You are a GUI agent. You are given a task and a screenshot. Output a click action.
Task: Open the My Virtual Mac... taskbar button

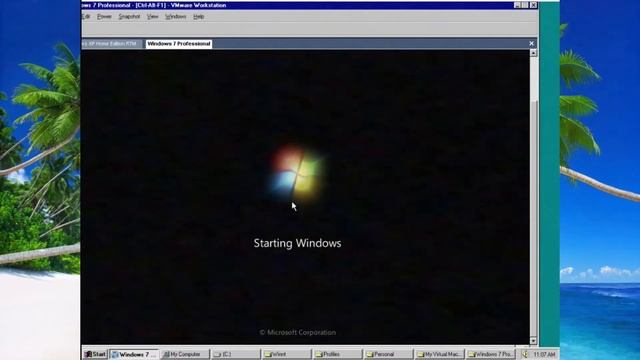440,354
